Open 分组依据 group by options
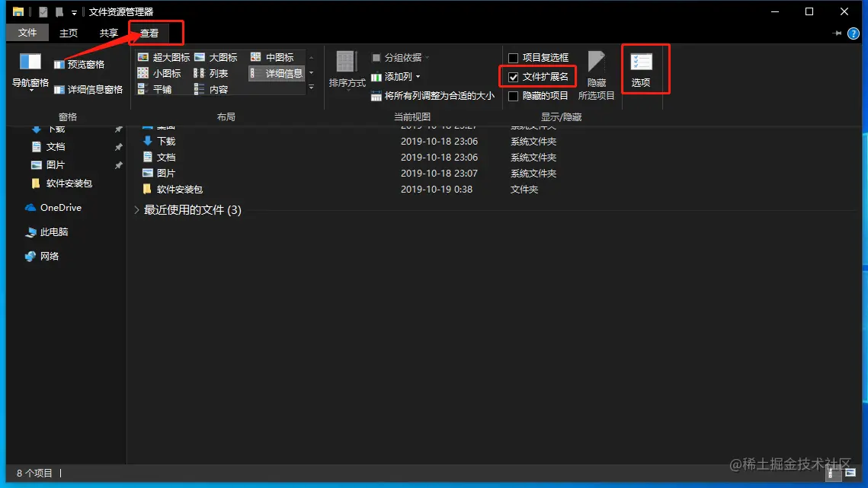The width and height of the screenshot is (868, 488). [401, 58]
